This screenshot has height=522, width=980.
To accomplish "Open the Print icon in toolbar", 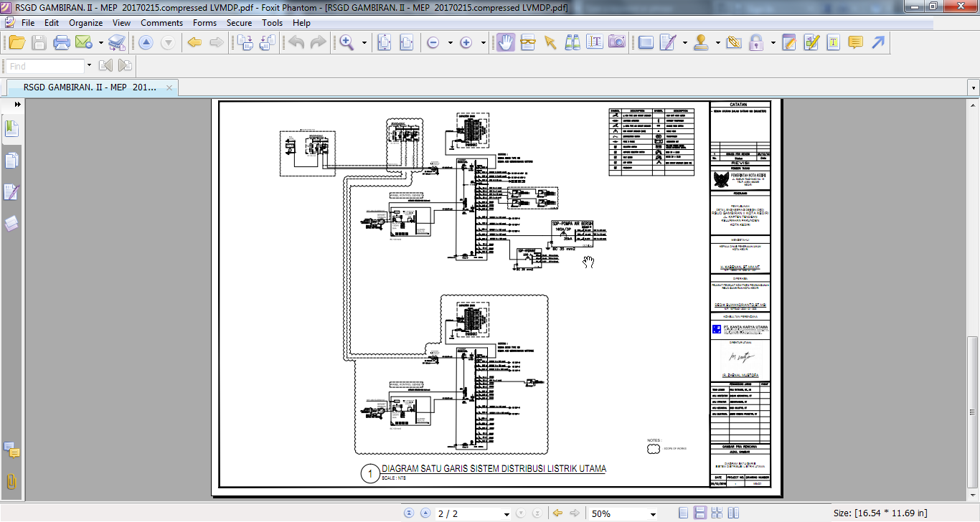I will coord(62,43).
